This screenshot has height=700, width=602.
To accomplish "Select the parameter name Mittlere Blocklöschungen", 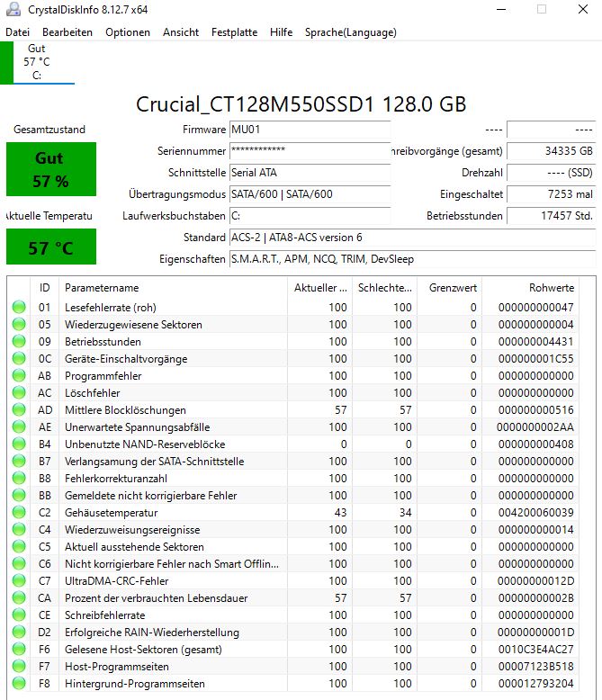I will pos(125,409).
